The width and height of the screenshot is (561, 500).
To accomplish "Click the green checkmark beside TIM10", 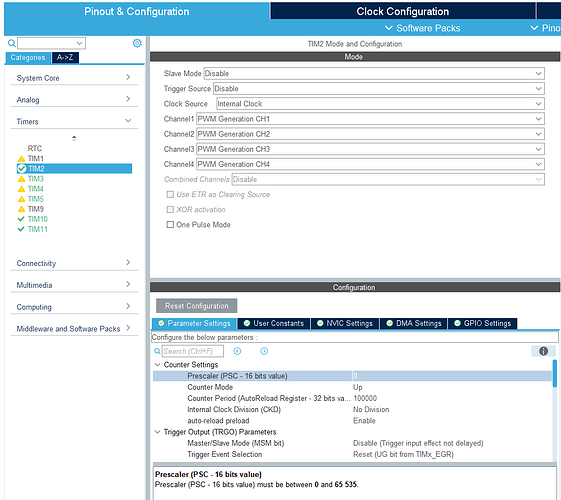I will click(21, 219).
